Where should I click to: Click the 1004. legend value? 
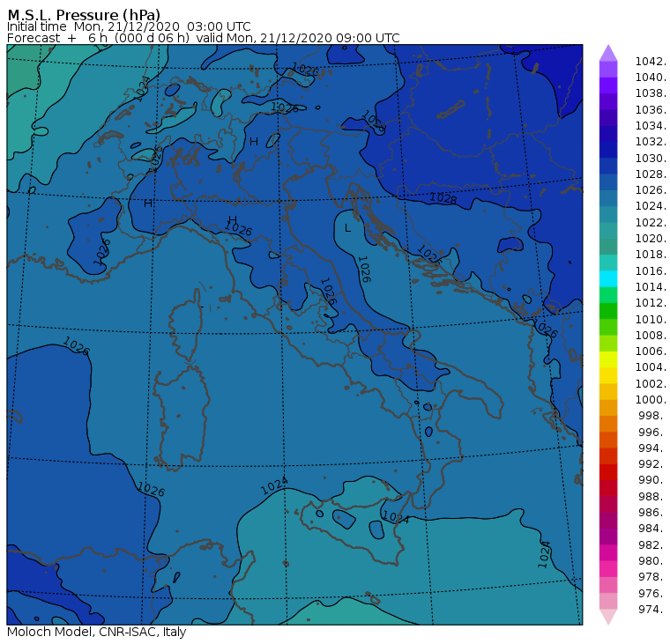[x=651, y=367]
